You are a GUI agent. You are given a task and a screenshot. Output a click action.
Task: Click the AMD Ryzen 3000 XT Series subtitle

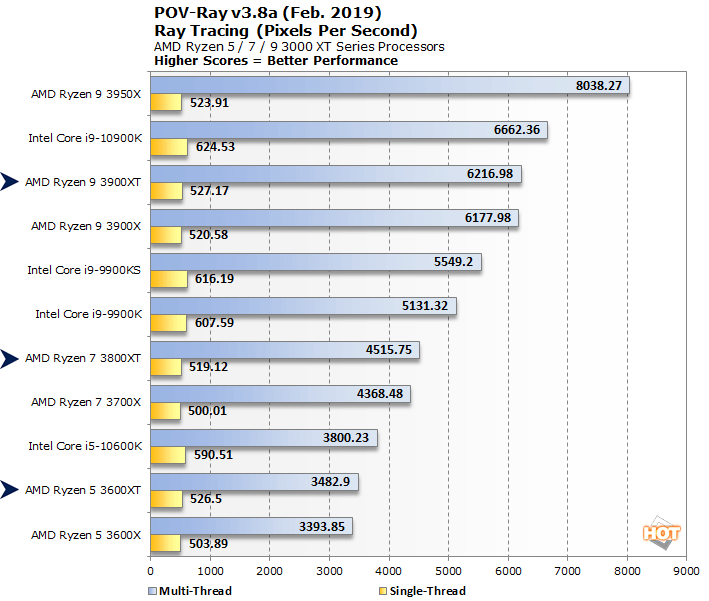pos(299,47)
